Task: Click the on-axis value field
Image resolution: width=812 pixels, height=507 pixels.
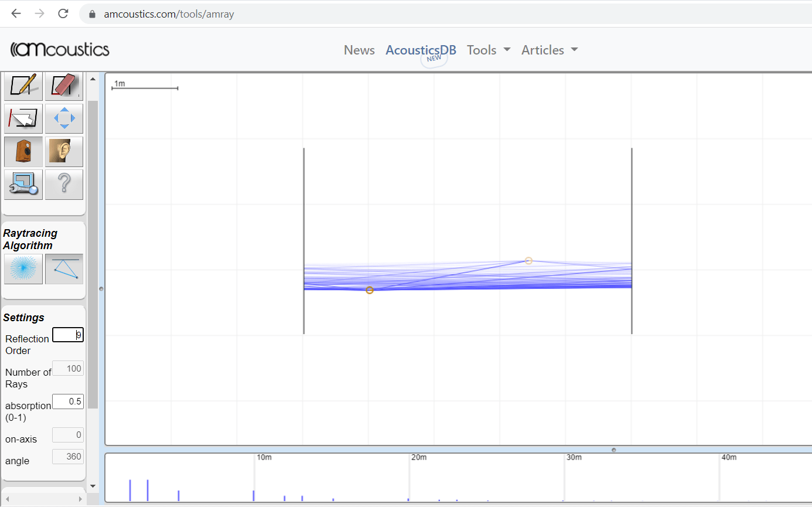Action: [68, 435]
